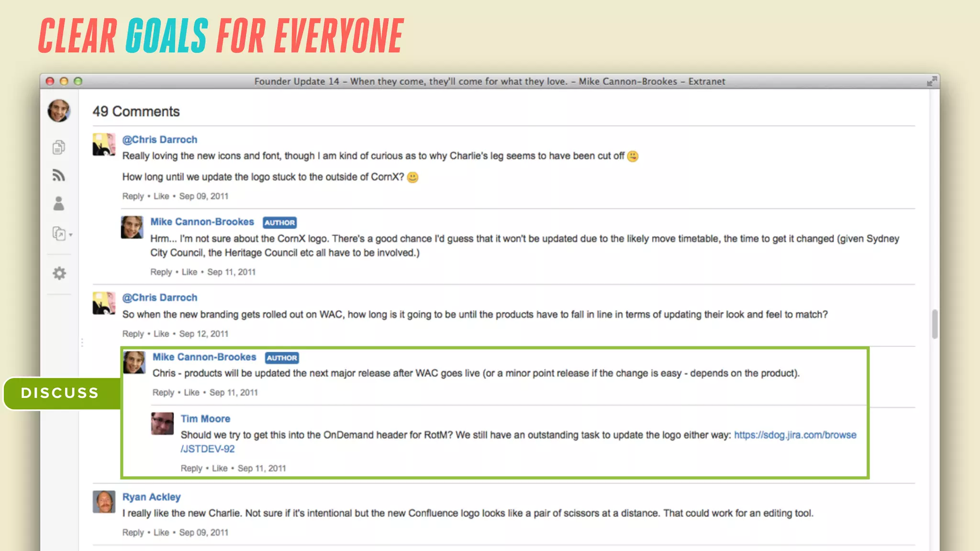Like Ryan Ackley's comment
Screen dimensions: 980x551
tap(161, 532)
